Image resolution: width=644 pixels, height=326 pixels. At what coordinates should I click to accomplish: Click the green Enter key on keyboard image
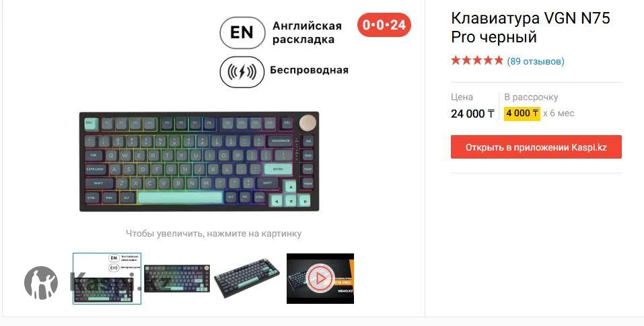[x=278, y=169]
